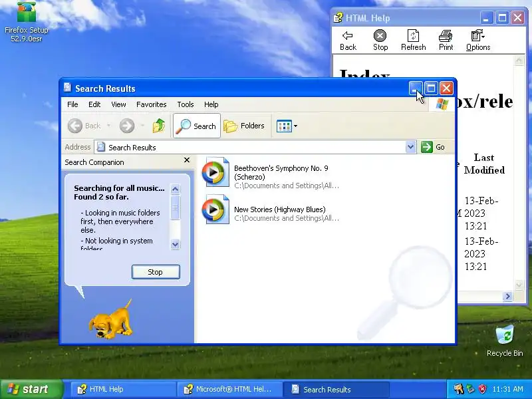This screenshot has height=399, width=532.
Task: Expand the Address bar dropdown
Action: (410, 147)
